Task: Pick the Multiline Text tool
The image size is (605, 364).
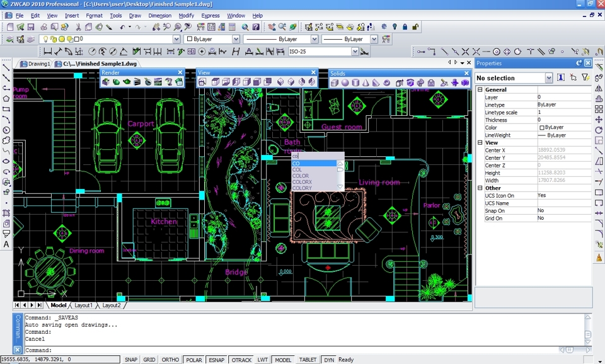Action: 6,244
